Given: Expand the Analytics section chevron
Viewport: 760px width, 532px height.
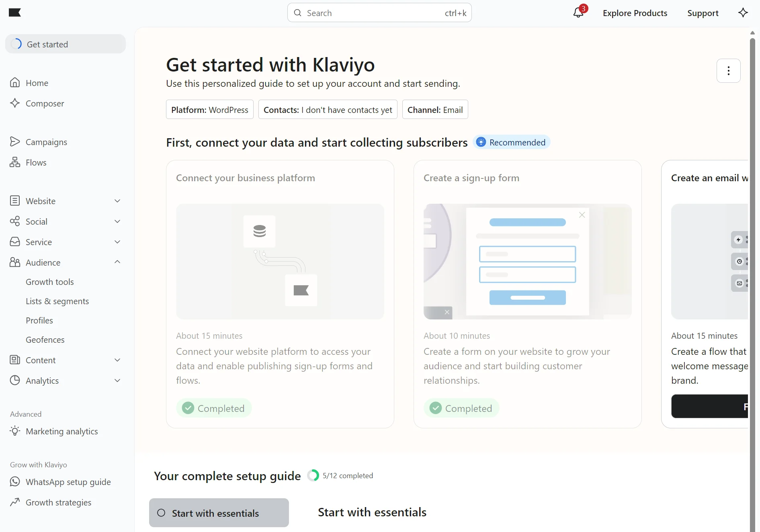Looking at the screenshot, I should click(117, 381).
